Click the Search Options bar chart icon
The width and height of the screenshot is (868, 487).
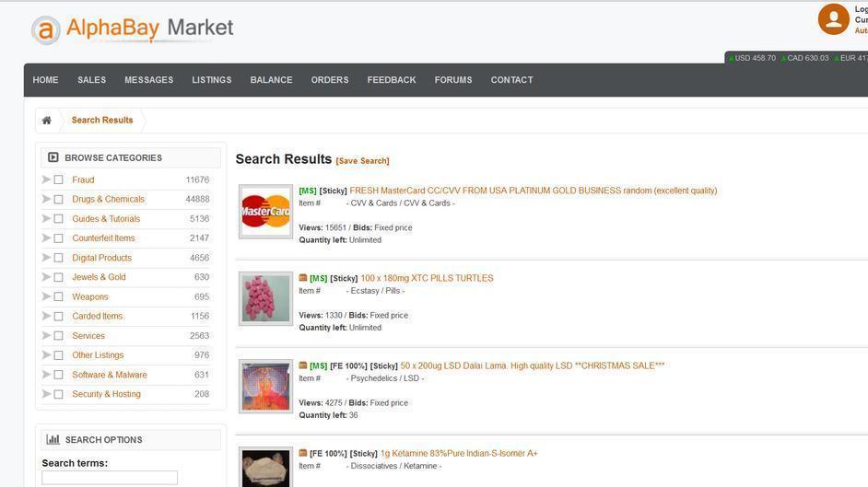53,439
